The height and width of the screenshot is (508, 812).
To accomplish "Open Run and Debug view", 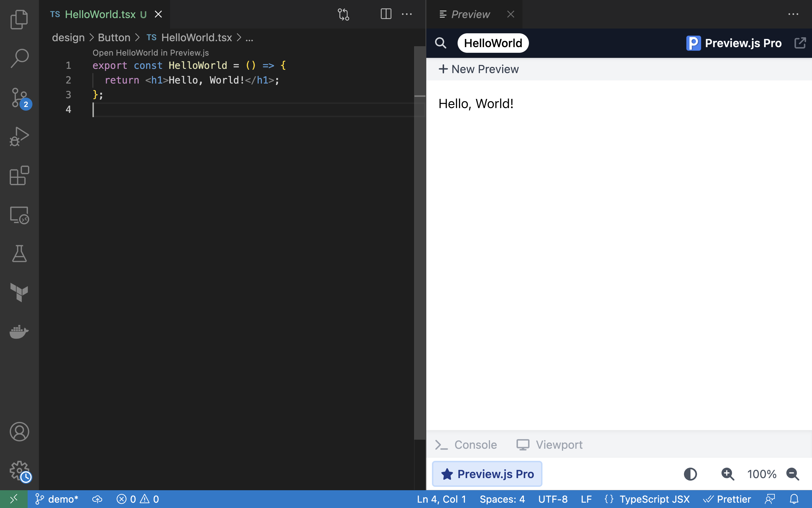I will [x=19, y=136].
